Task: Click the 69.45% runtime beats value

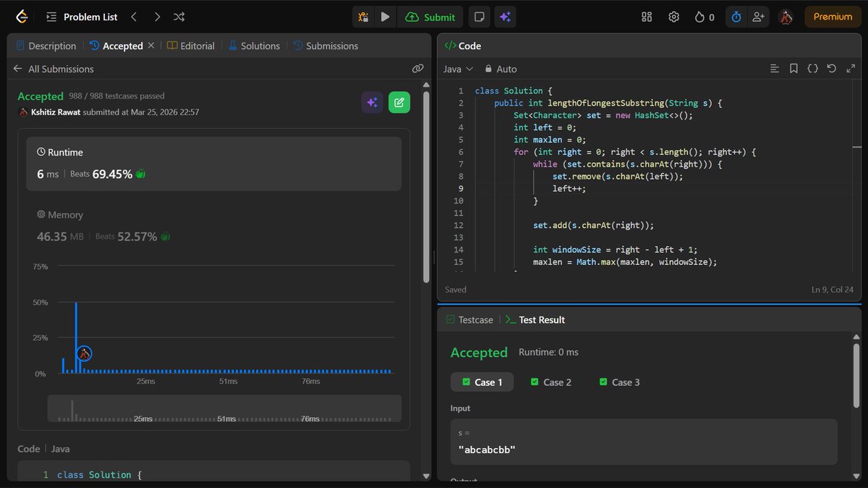Action: pyautogui.click(x=112, y=174)
